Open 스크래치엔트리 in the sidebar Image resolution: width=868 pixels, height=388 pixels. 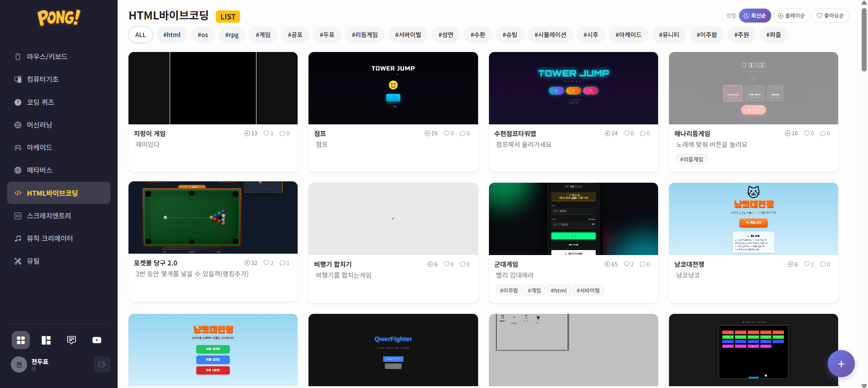[59, 216]
